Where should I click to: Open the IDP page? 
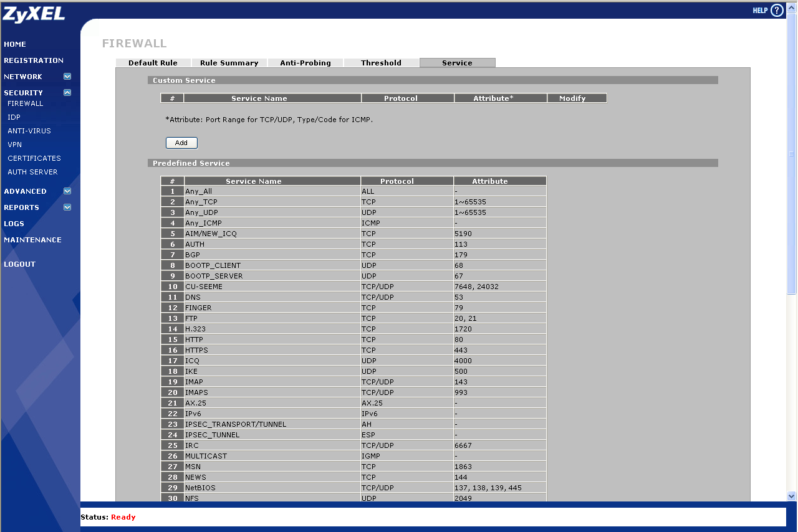[x=14, y=117]
